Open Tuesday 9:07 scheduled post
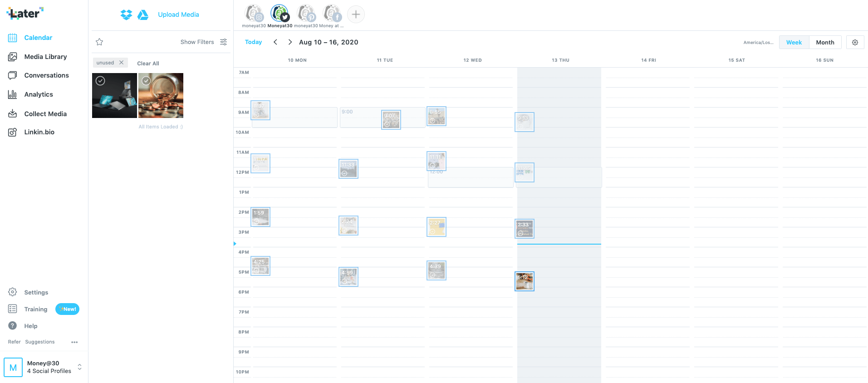This screenshot has width=868, height=383. pyautogui.click(x=391, y=120)
